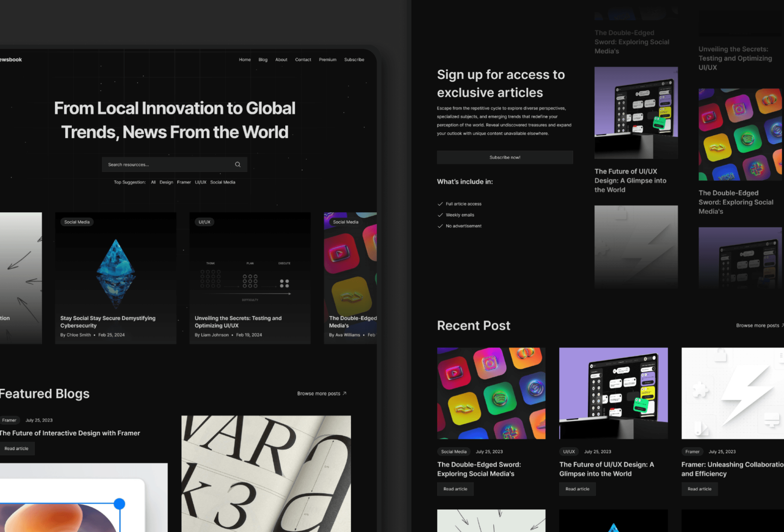
Task: Click Subscribe now button
Action: [505, 157]
